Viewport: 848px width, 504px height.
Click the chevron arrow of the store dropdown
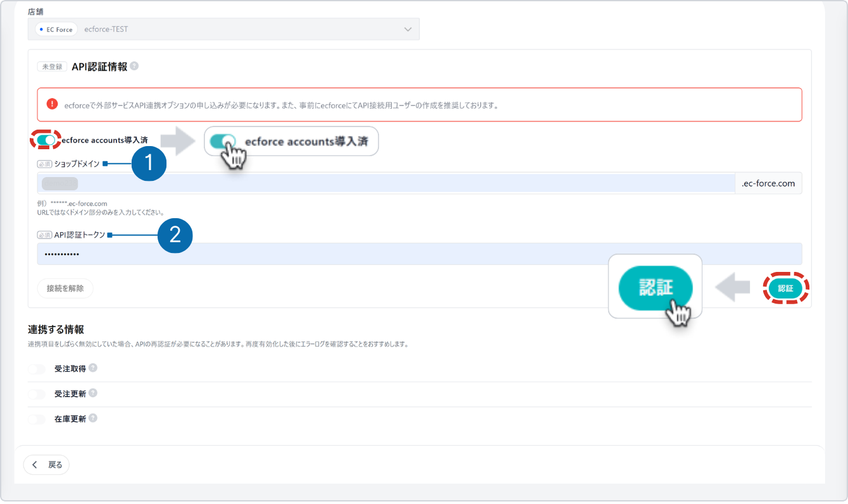[x=408, y=29]
